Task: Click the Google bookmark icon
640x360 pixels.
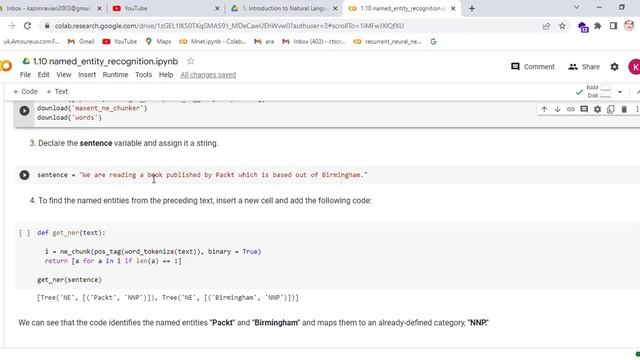Action: pyautogui.click(x=433, y=42)
